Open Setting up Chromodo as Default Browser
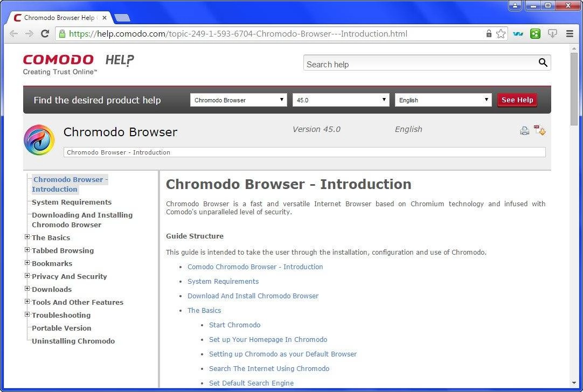 coord(282,354)
